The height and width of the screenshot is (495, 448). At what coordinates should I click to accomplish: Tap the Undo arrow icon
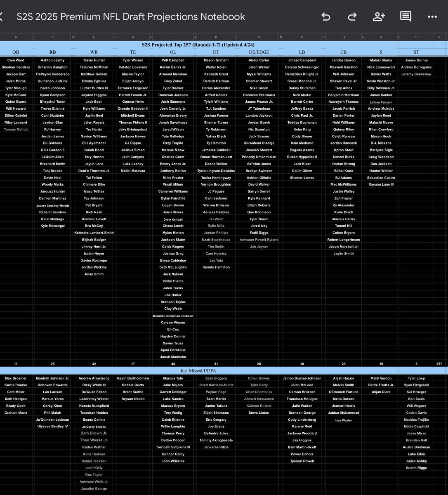point(326,16)
